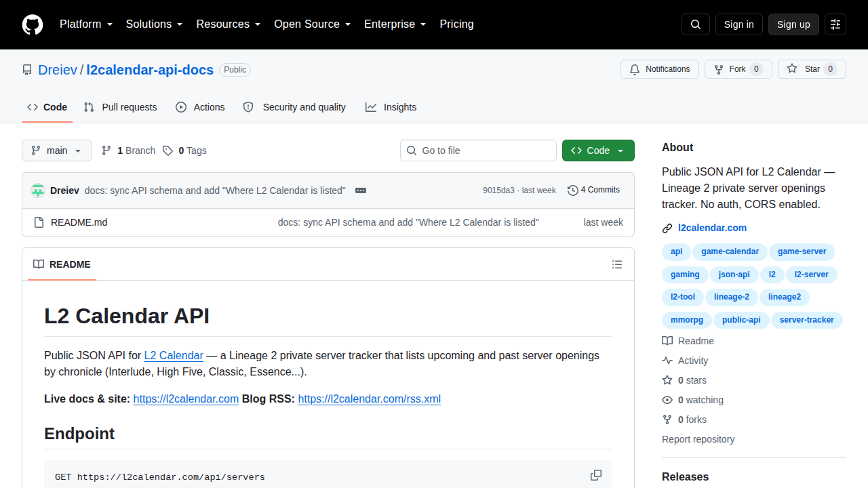The width and height of the screenshot is (868, 488).
Task: Open the Pricing page
Action: [456, 24]
